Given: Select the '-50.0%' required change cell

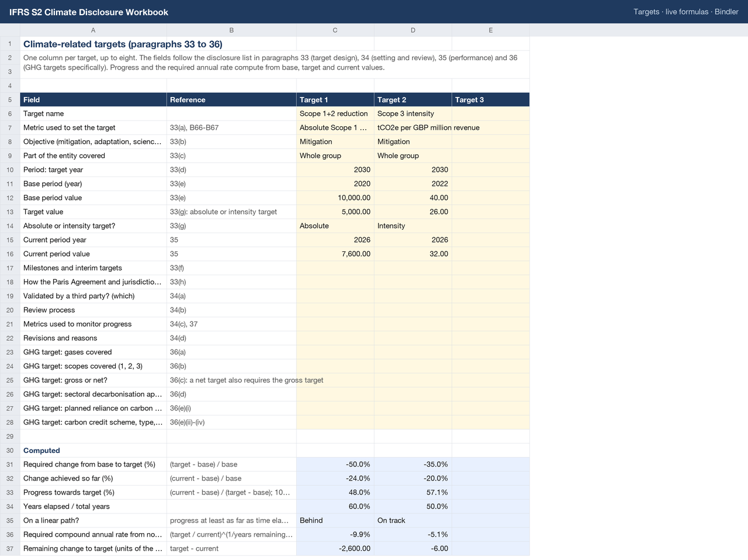Looking at the screenshot, I should click(335, 465).
